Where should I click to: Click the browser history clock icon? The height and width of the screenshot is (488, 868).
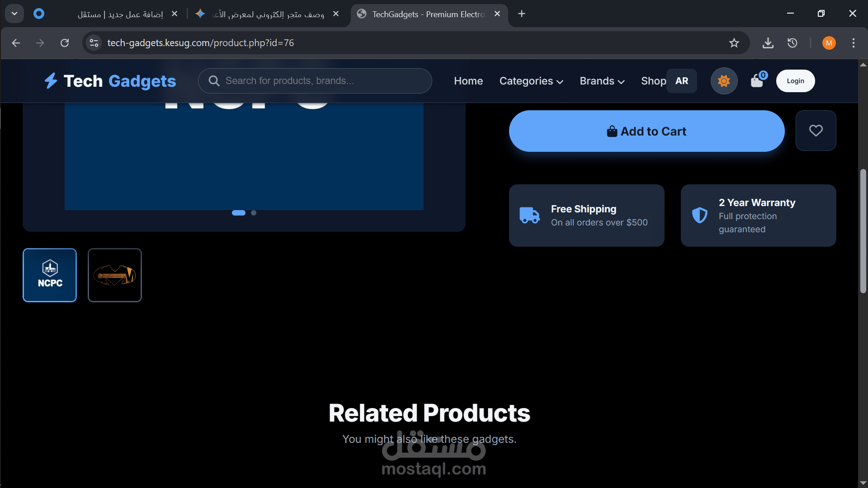click(792, 43)
